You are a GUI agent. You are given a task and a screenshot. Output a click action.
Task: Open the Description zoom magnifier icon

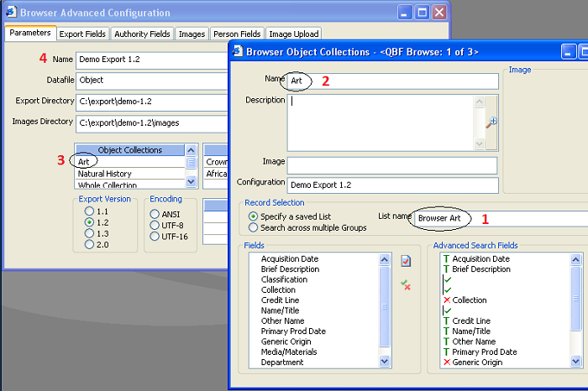pyautogui.click(x=491, y=123)
